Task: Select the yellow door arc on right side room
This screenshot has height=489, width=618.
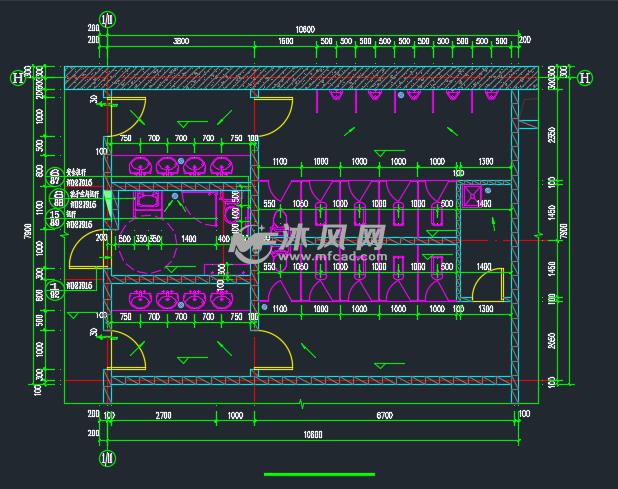Action: [x=482, y=285]
